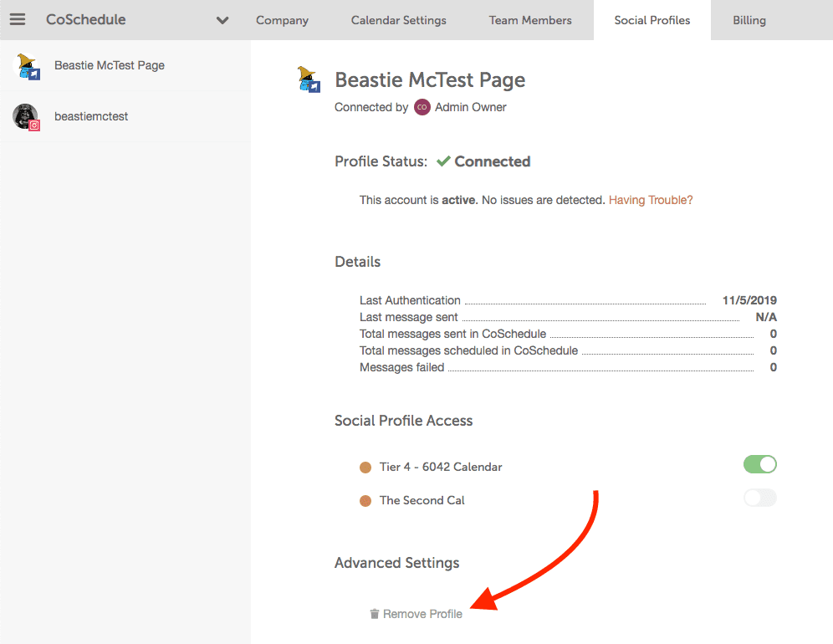Click the Admin Owner CO badge

[422, 107]
